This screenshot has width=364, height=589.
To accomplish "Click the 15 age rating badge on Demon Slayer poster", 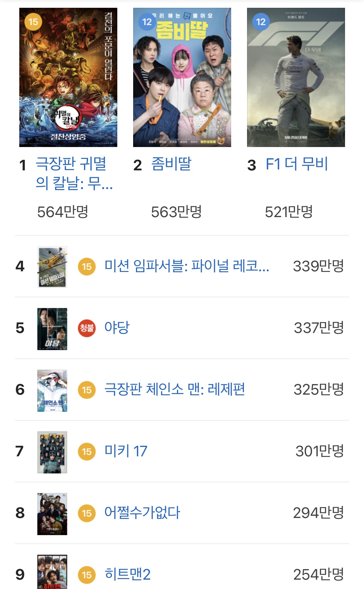I will click(x=33, y=22).
